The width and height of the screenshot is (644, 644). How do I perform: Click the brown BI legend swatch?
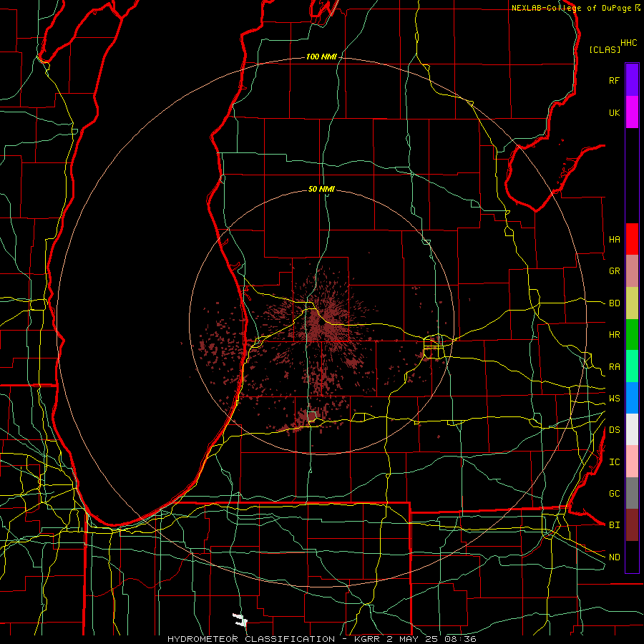coord(632,525)
